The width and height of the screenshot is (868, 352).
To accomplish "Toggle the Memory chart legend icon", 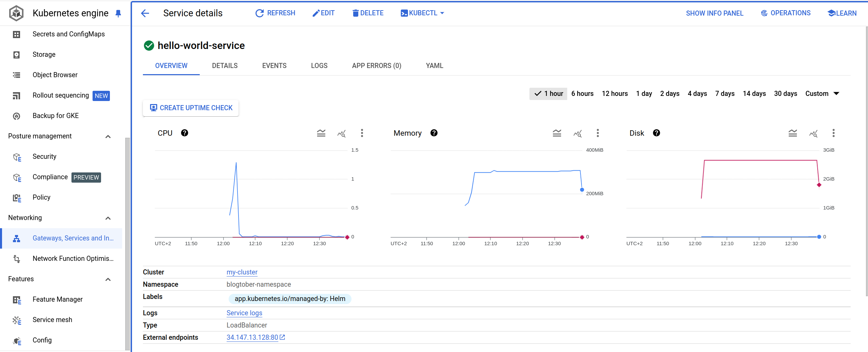I will [x=557, y=133].
